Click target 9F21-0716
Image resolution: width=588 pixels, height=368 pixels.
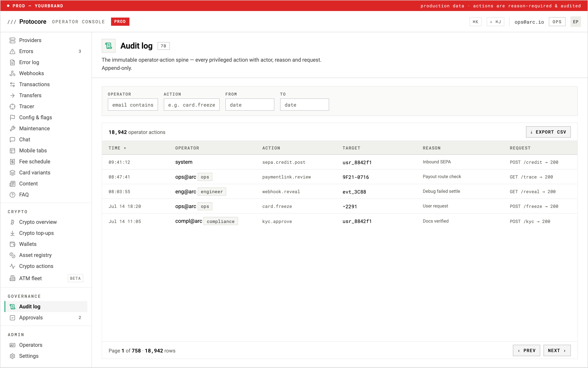click(356, 177)
